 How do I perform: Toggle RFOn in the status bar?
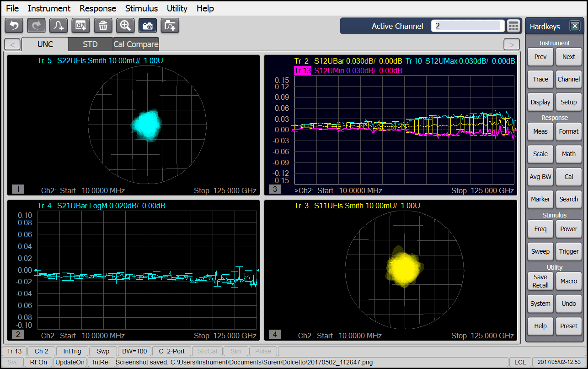38,362
